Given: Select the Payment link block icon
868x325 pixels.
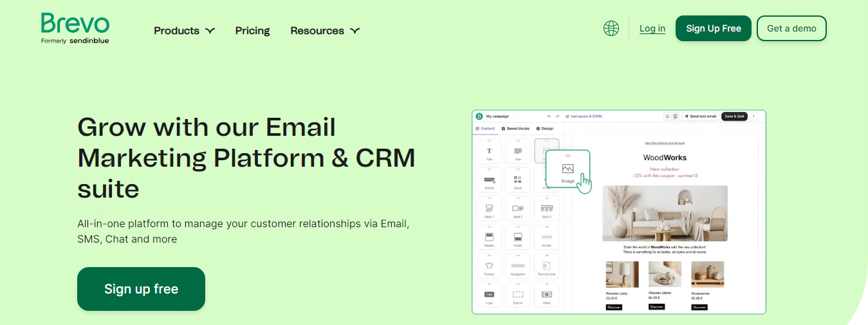Looking at the screenshot, I should click(547, 266).
